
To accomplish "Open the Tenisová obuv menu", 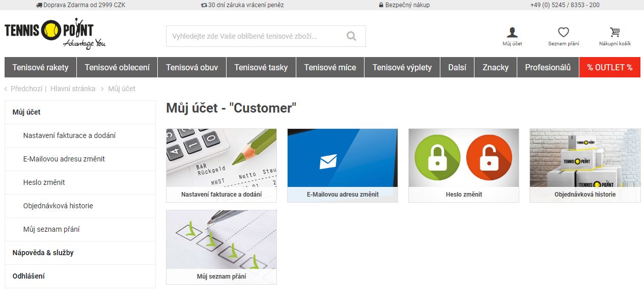I will [x=192, y=67].
